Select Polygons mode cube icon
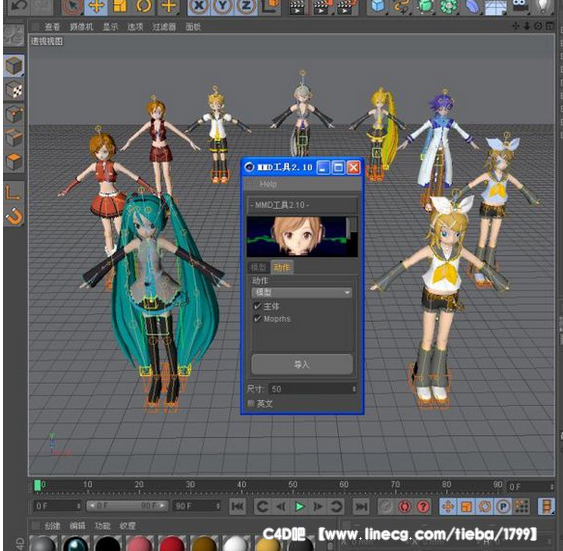Image resolution: width=563 pixels, height=551 pixels. click(14, 162)
